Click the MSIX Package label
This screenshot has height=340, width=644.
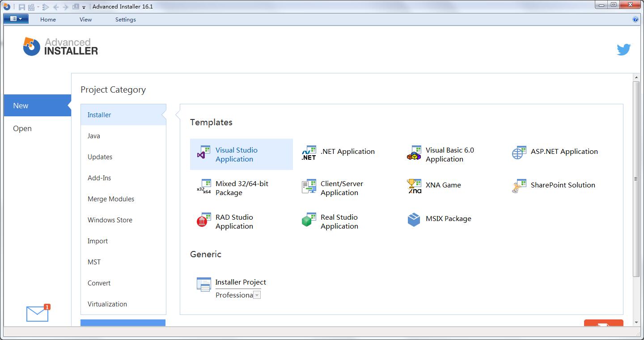(x=449, y=219)
